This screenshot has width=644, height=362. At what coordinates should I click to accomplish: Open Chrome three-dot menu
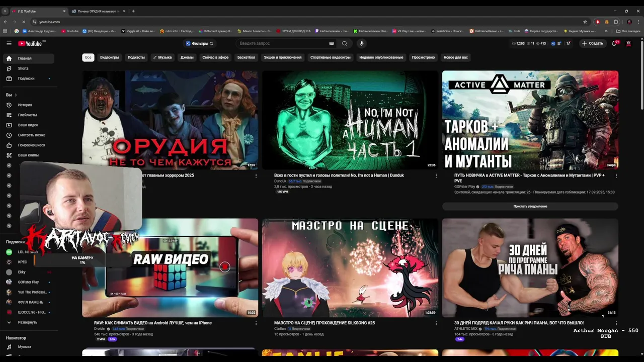pyautogui.click(x=639, y=22)
